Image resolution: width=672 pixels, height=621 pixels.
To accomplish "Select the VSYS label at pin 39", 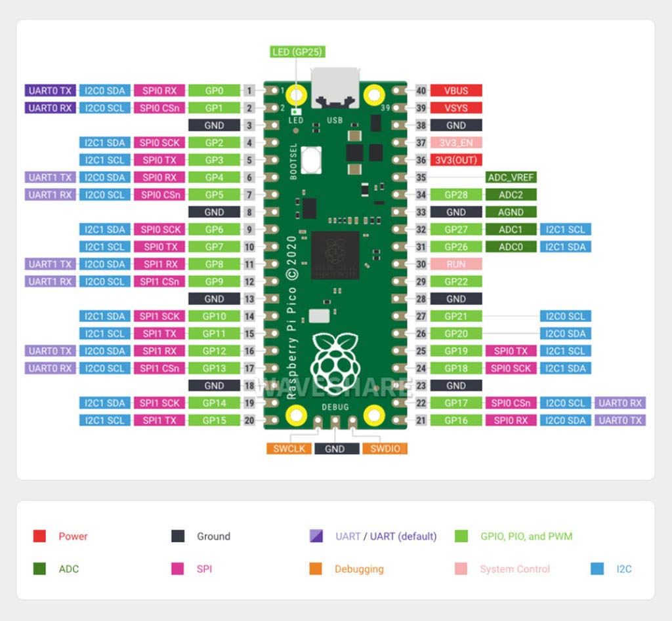I will click(x=456, y=108).
